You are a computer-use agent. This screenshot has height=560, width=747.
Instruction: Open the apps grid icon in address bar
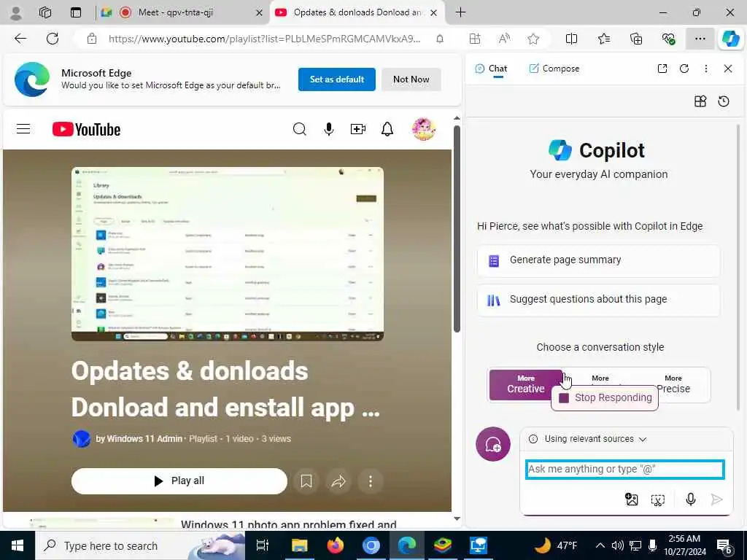pyautogui.click(x=474, y=39)
